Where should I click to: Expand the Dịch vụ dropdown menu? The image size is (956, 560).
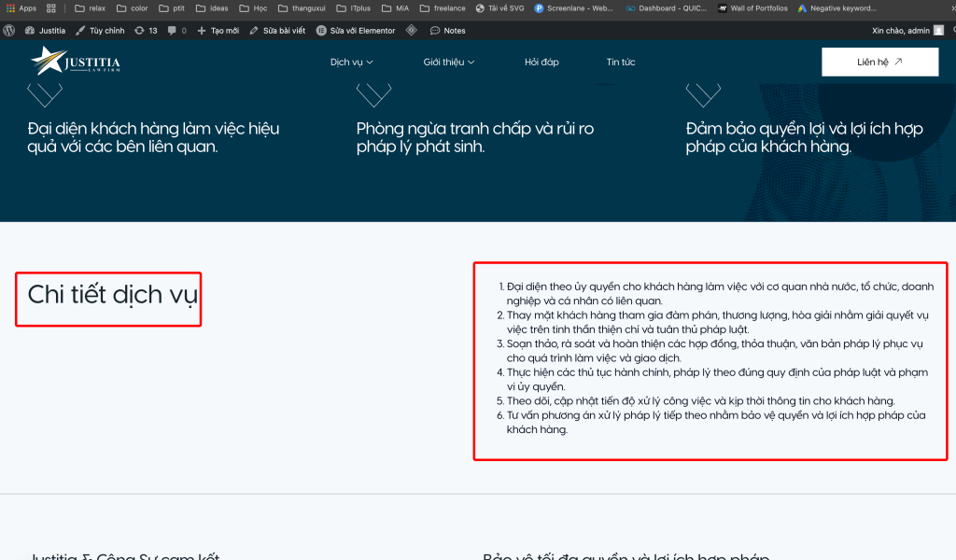point(351,62)
